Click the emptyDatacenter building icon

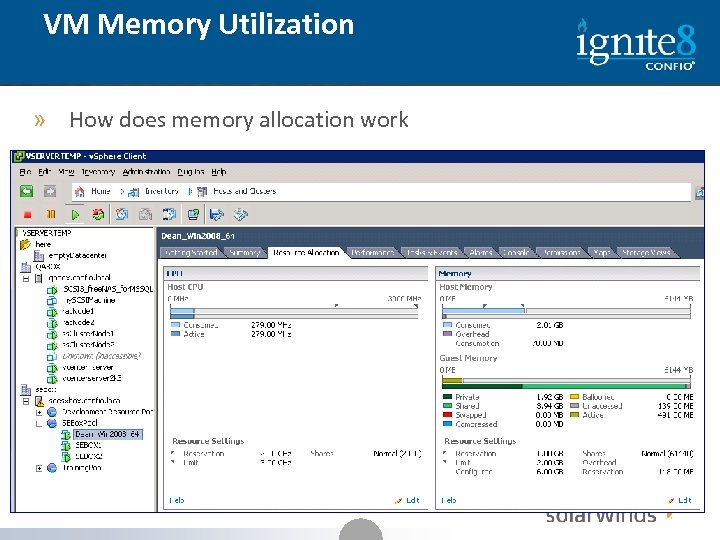[x=39, y=255]
